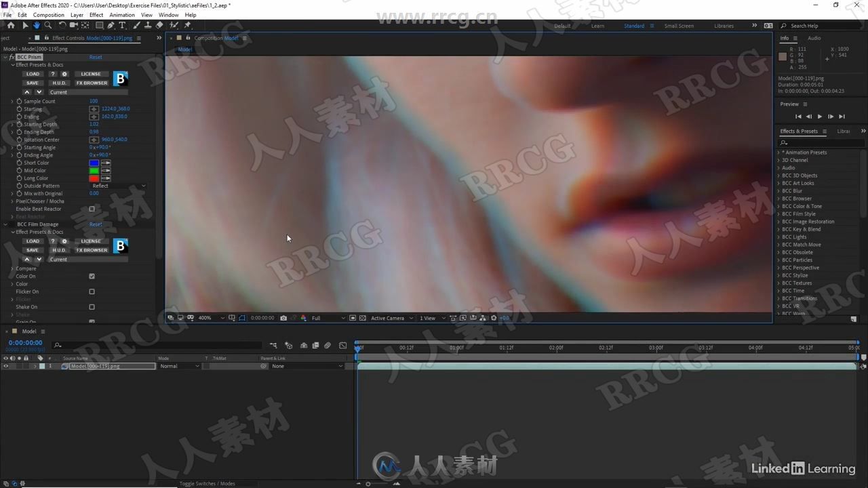Viewport: 868px width, 488px height.
Task: Open the layer Normal blending mode dropdown
Action: point(179,366)
